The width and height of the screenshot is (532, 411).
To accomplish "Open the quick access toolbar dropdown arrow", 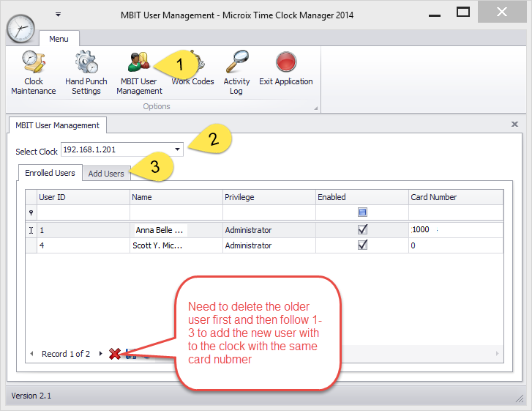I will [58, 14].
